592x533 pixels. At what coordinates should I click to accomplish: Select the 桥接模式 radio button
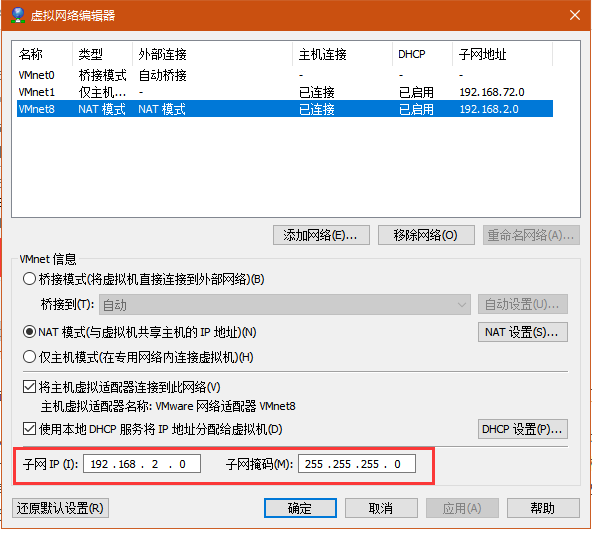click(x=29, y=279)
